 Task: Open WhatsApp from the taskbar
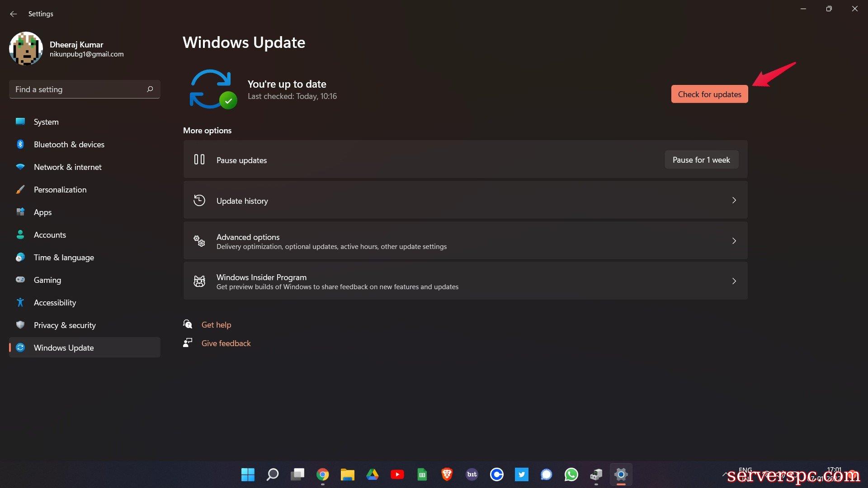click(x=571, y=474)
